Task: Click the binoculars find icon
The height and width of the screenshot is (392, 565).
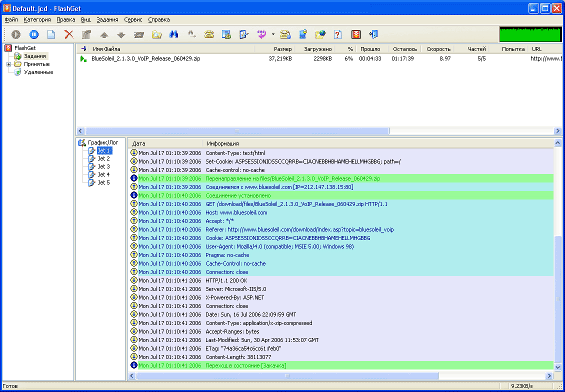Action: coord(173,34)
